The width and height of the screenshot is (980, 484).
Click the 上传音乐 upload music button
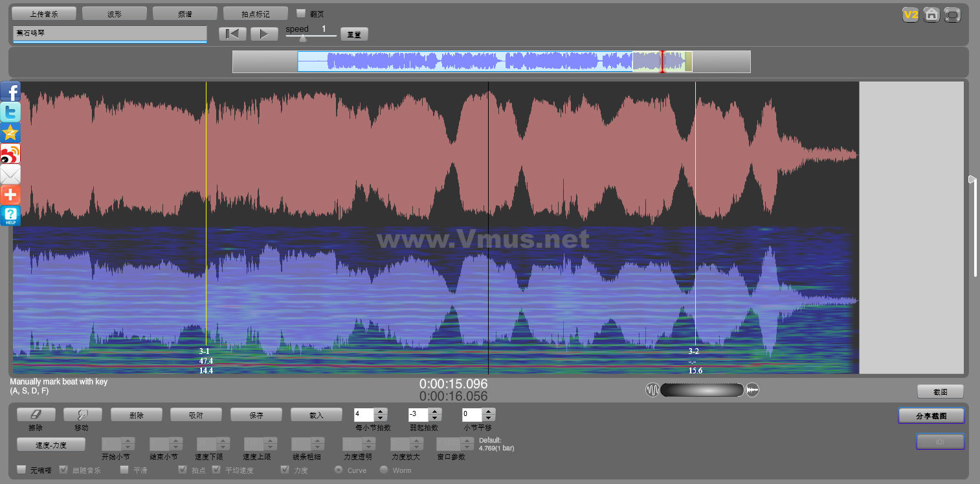44,14
